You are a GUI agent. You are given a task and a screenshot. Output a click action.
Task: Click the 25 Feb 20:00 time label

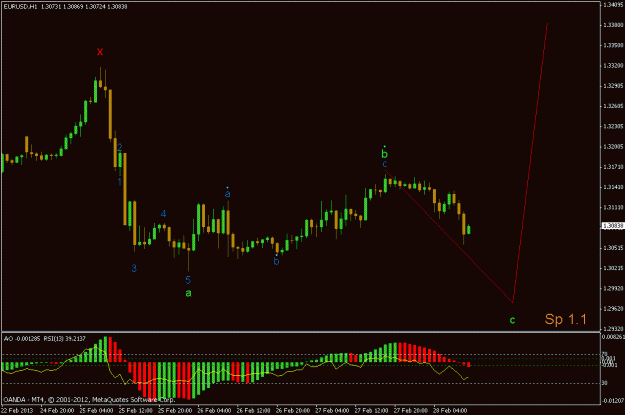[175, 410]
